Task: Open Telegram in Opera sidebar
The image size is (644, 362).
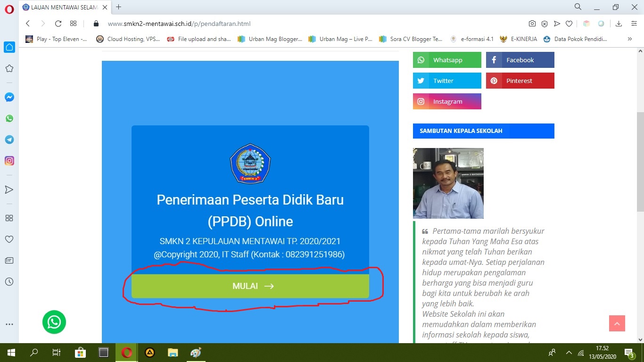Action: [x=9, y=140]
